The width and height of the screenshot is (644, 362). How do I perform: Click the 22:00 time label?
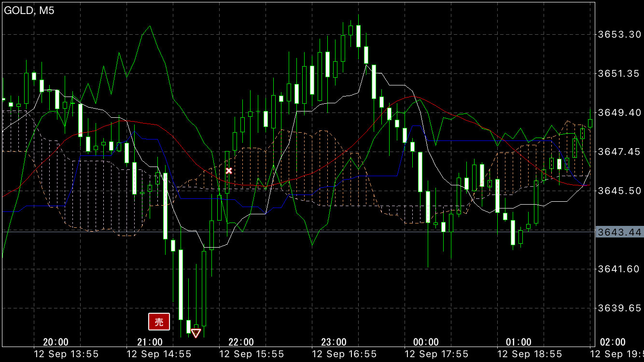pyautogui.click(x=241, y=342)
